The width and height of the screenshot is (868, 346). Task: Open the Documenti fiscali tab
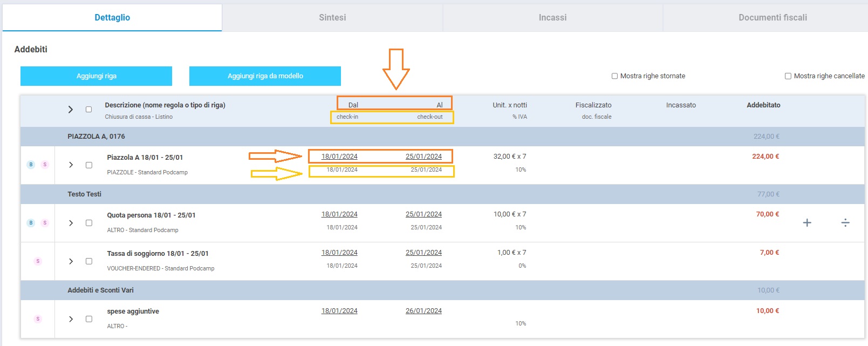pos(773,17)
